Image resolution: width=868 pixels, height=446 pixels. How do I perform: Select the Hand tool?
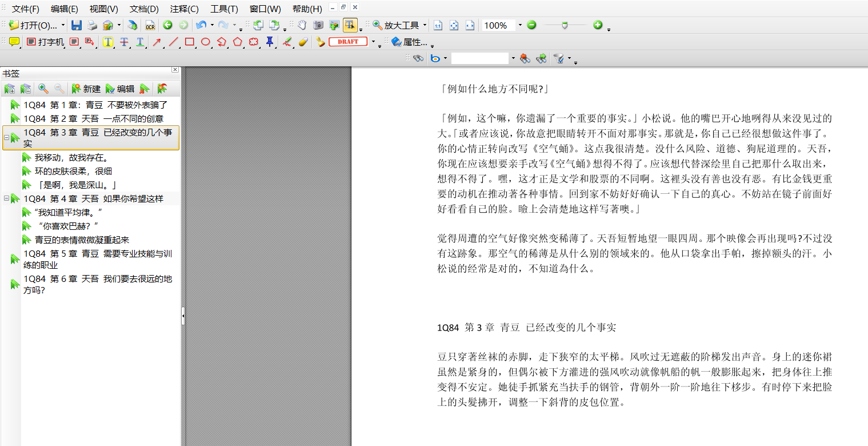coord(302,25)
